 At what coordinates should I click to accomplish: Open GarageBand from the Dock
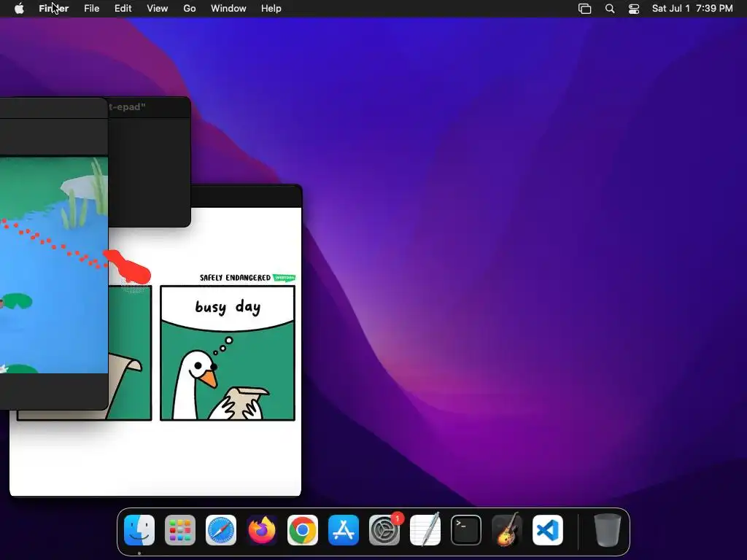point(507,530)
